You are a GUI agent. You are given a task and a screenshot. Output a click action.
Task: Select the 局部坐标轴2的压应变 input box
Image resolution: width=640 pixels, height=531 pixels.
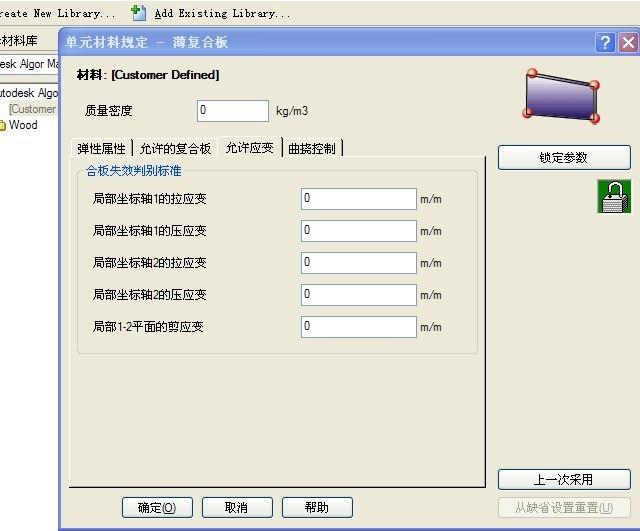(x=358, y=295)
